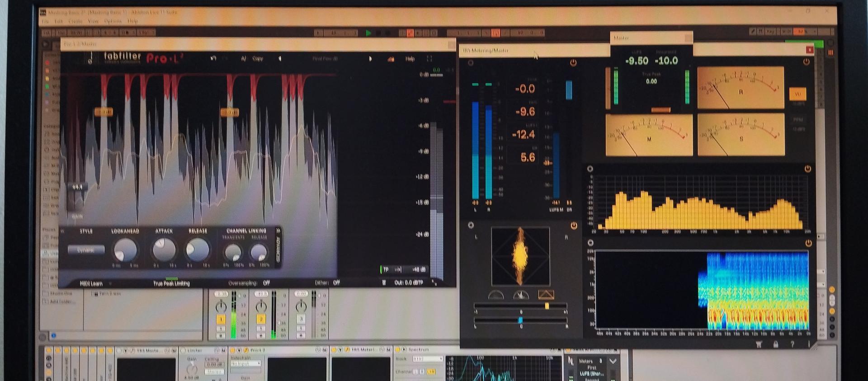The width and height of the screenshot is (868, 381).
Task: Open the question mark help in IBS Metering
Action: pos(792,344)
